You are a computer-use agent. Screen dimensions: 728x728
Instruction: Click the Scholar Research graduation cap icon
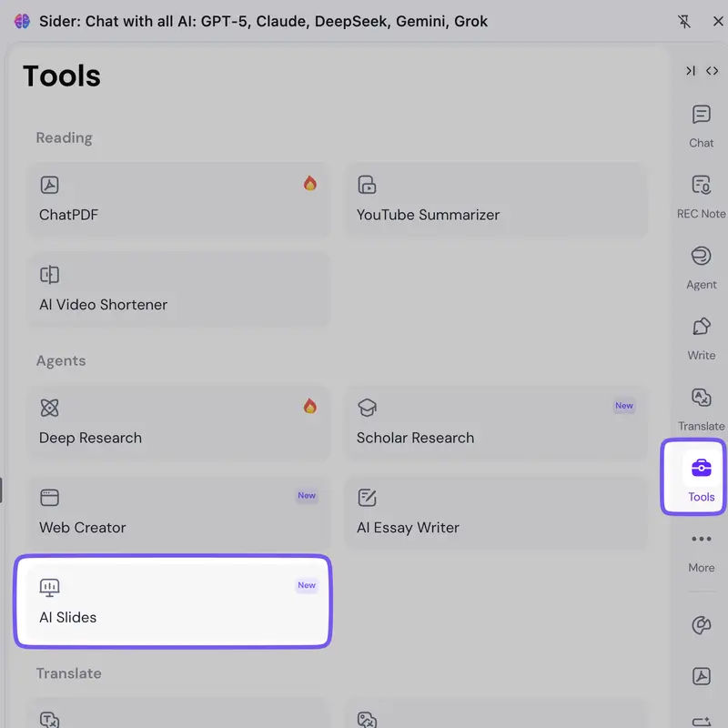(x=367, y=408)
